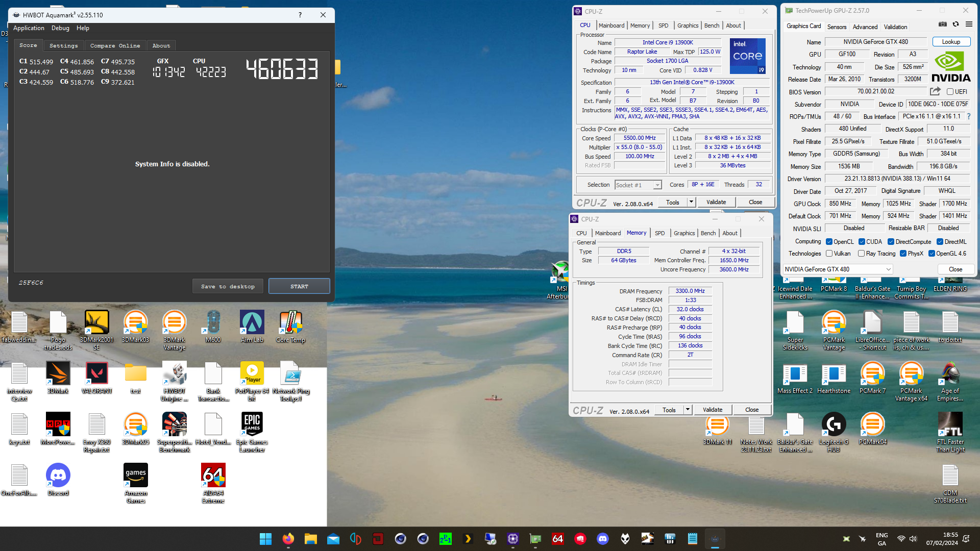Open the GPU-Z hamburger menu
This screenshot has height=551, width=980.
tap(969, 24)
